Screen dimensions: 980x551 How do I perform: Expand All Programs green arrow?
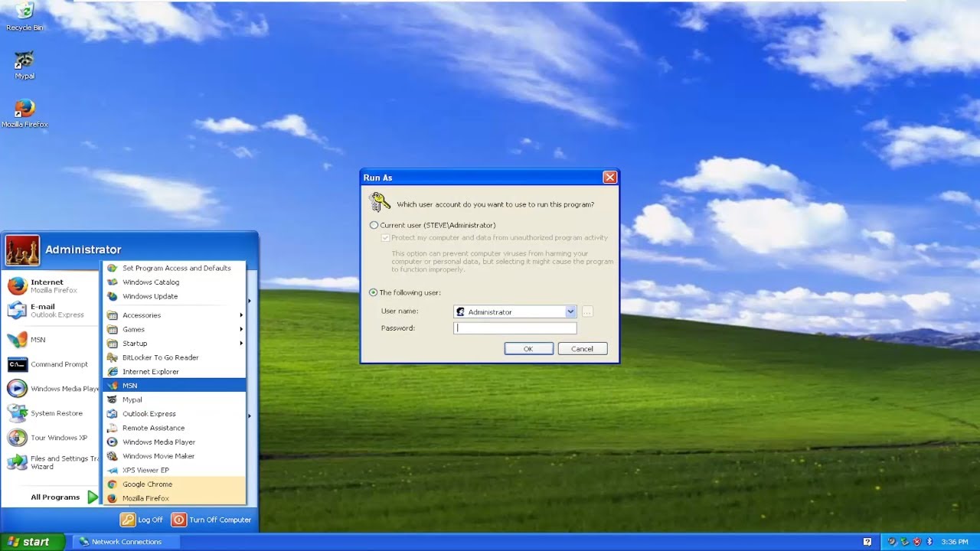92,497
